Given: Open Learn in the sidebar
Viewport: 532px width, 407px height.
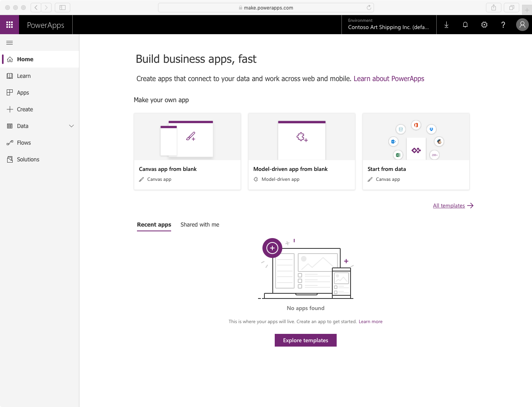Looking at the screenshot, I should pyautogui.click(x=40, y=76).
